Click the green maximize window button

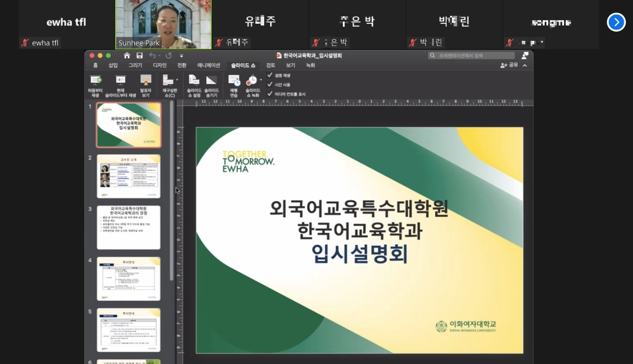click(108, 56)
